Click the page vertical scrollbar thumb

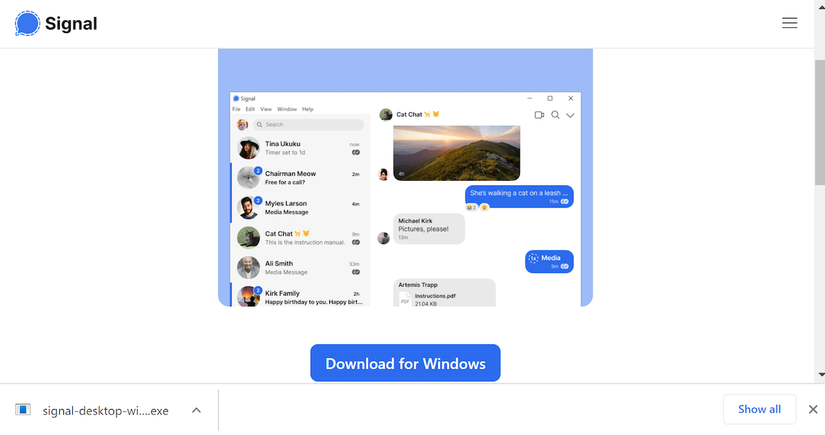click(820, 122)
